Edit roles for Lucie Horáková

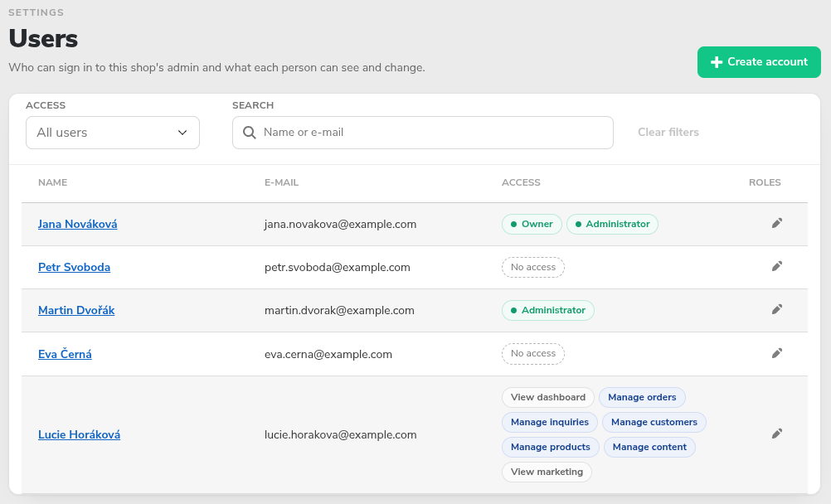pos(777,434)
